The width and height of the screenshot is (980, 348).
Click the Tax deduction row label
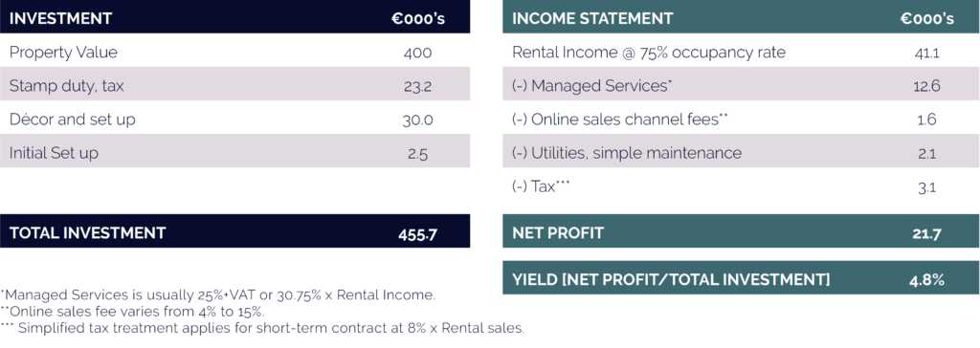click(x=542, y=185)
